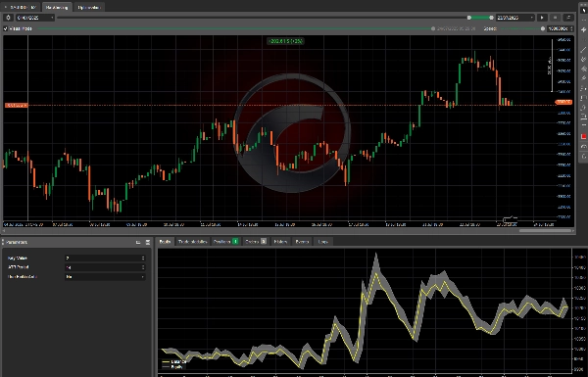Open the Positions tab
The width and height of the screenshot is (588, 377).
(226, 242)
